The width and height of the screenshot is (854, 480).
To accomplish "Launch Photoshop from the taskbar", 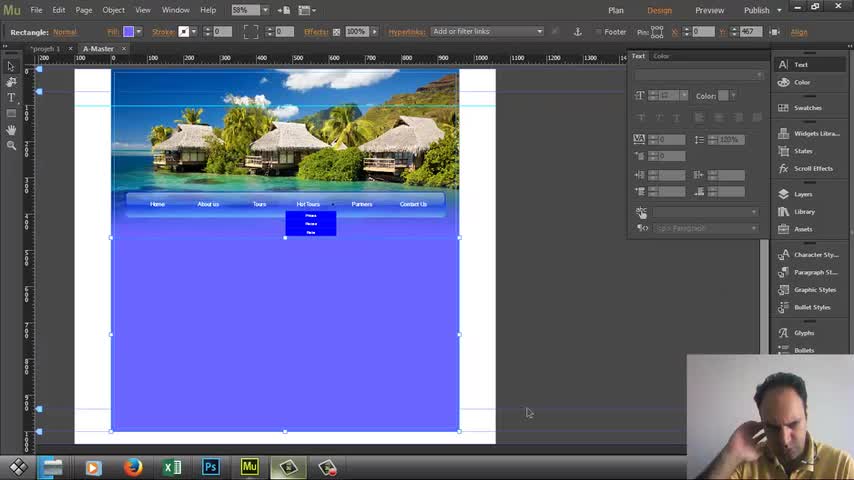I will [211, 467].
